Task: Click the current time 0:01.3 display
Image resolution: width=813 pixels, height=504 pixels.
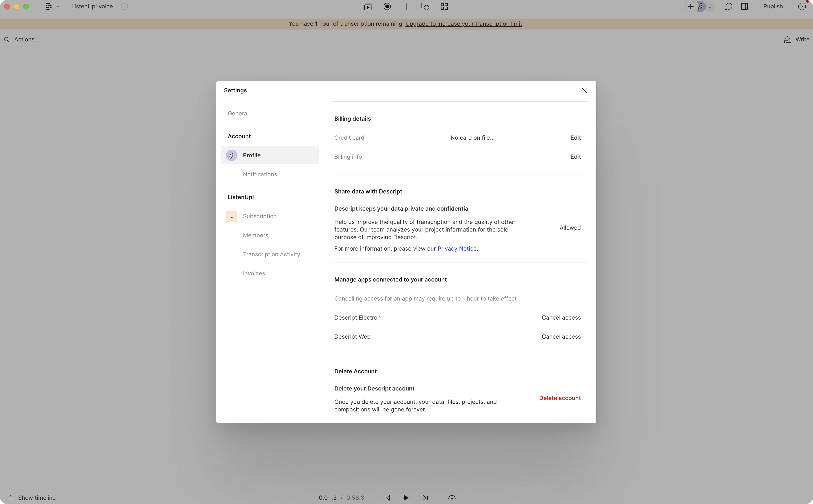Action: point(327,498)
